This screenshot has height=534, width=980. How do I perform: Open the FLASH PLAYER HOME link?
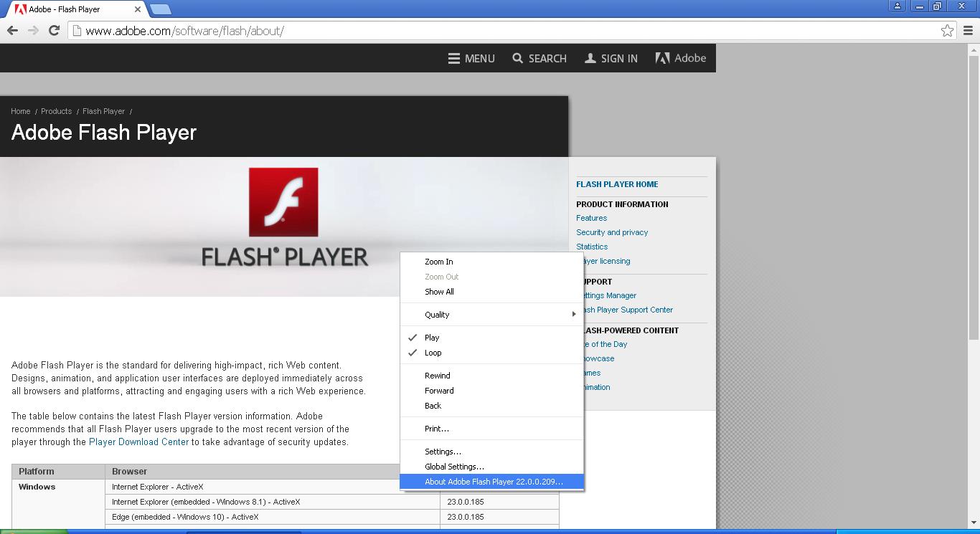[x=617, y=184]
